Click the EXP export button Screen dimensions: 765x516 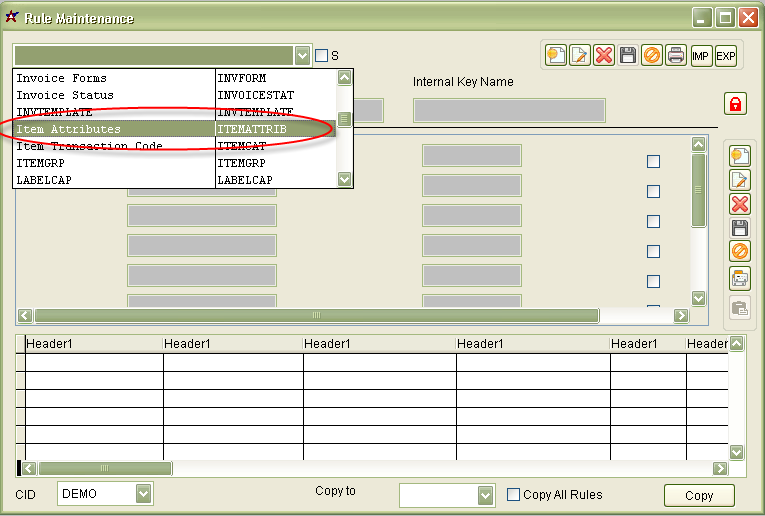pyautogui.click(x=725, y=56)
